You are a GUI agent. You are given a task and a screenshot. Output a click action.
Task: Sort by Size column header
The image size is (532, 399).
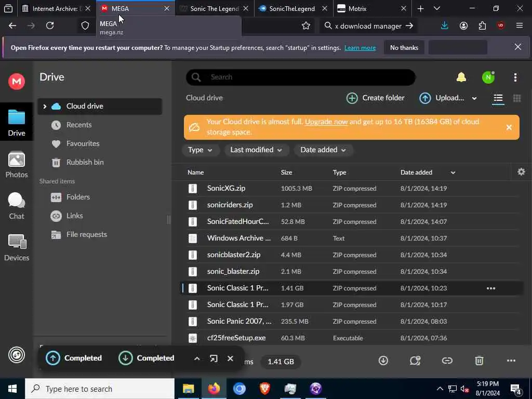pyautogui.click(x=286, y=172)
